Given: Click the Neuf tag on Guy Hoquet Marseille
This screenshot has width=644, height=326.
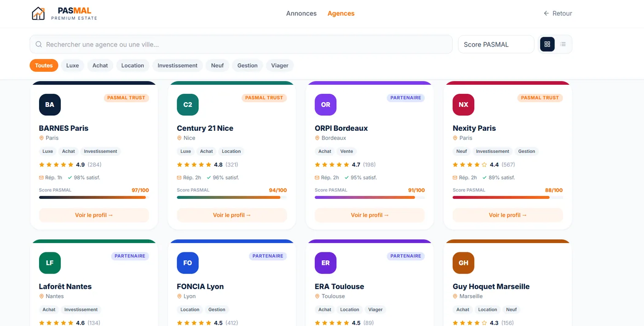Looking at the screenshot, I should click(x=512, y=309).
